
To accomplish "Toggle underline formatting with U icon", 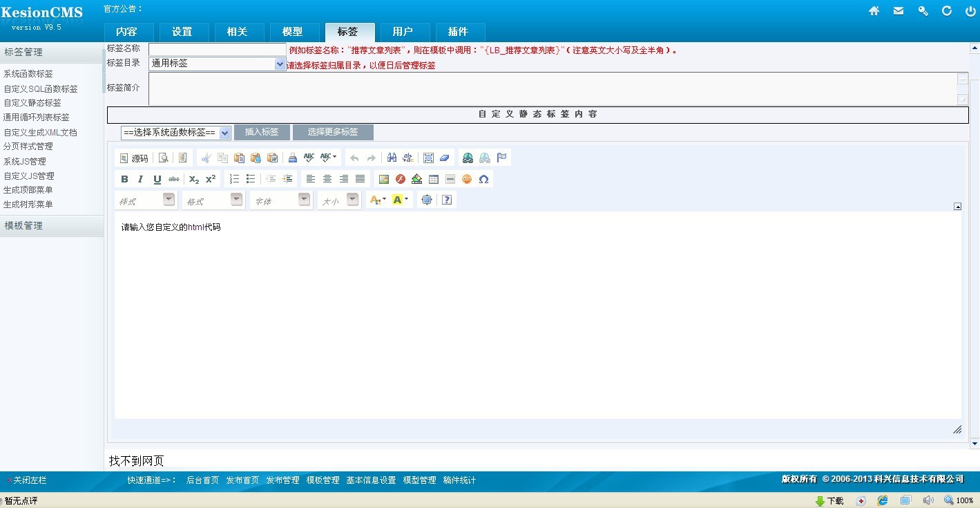I will pos(157,179).
